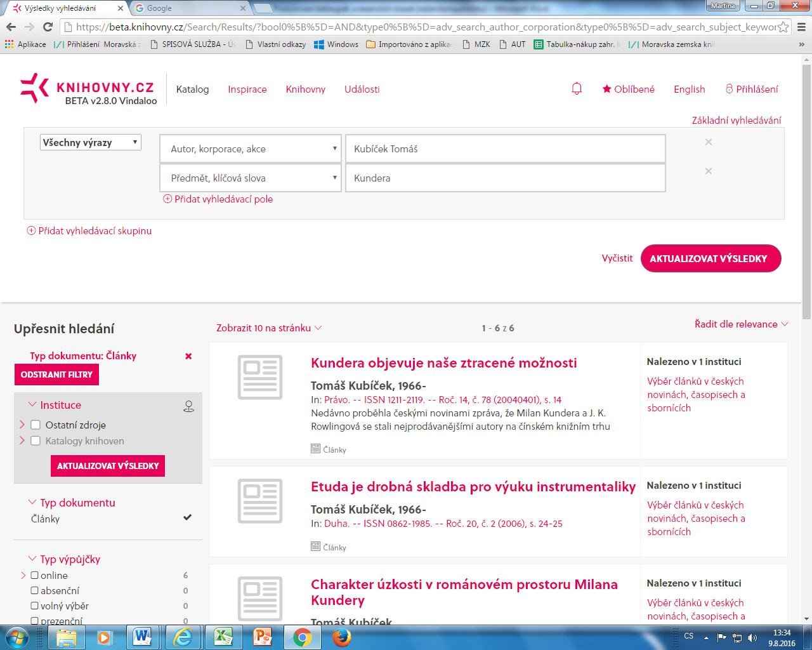Viewport: 812px width, 650px height.
Task: Switch to Základní vyhledávání
Action: click(737, 120)
